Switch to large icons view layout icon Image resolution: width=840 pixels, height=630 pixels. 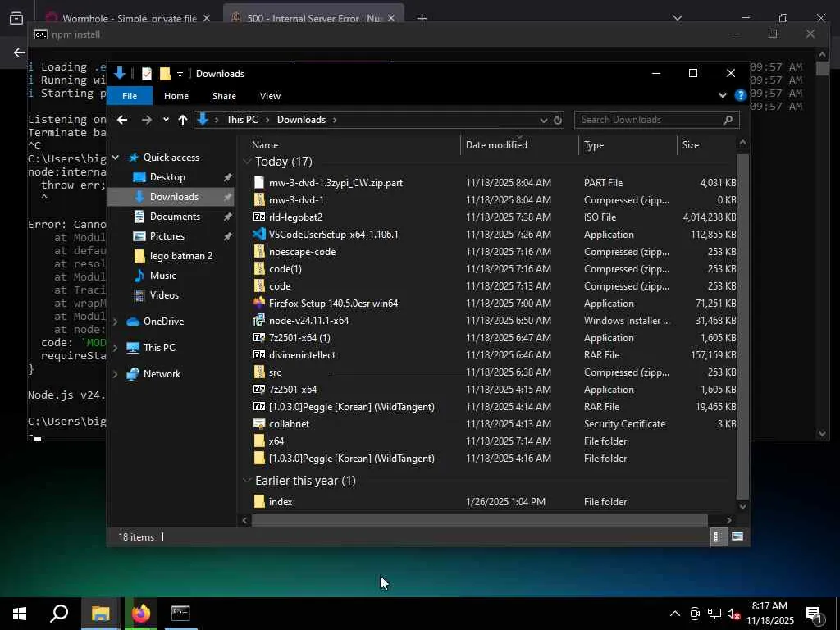coord(737,536)
